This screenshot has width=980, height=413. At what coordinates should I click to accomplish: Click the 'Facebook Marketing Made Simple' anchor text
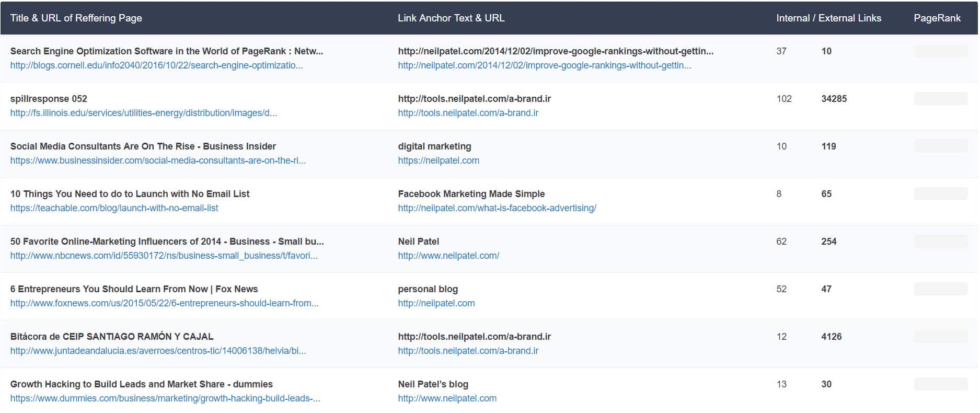pyautogui.click(x=471, y=194)
